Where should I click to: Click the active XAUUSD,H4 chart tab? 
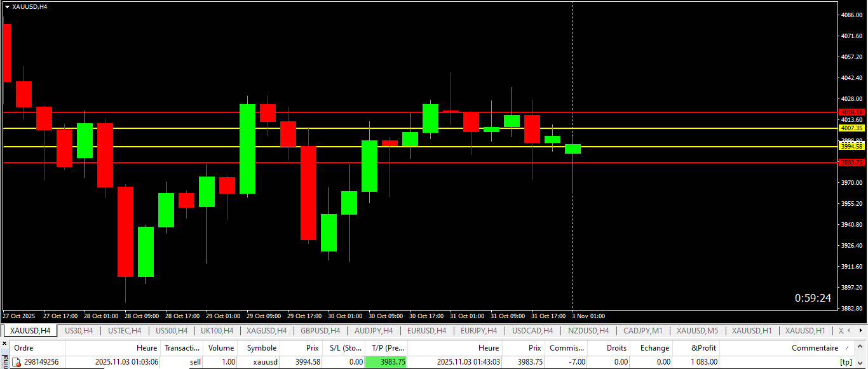point(30,331)
